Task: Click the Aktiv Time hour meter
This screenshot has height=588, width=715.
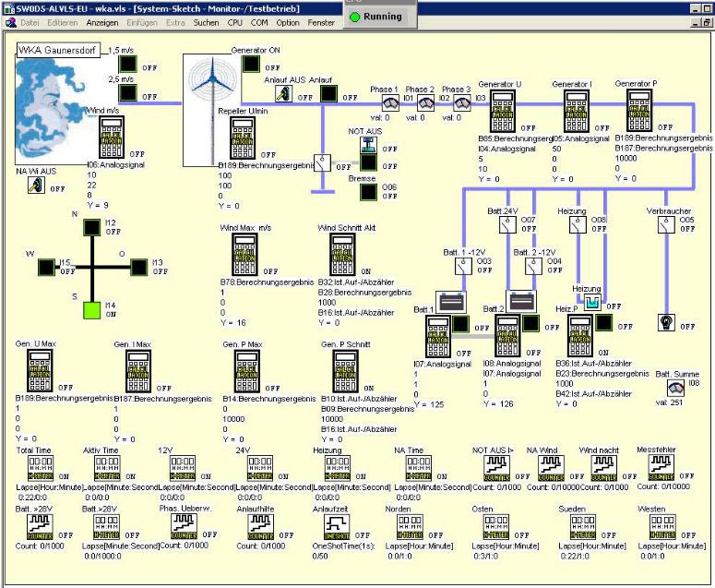Action: 107,469
